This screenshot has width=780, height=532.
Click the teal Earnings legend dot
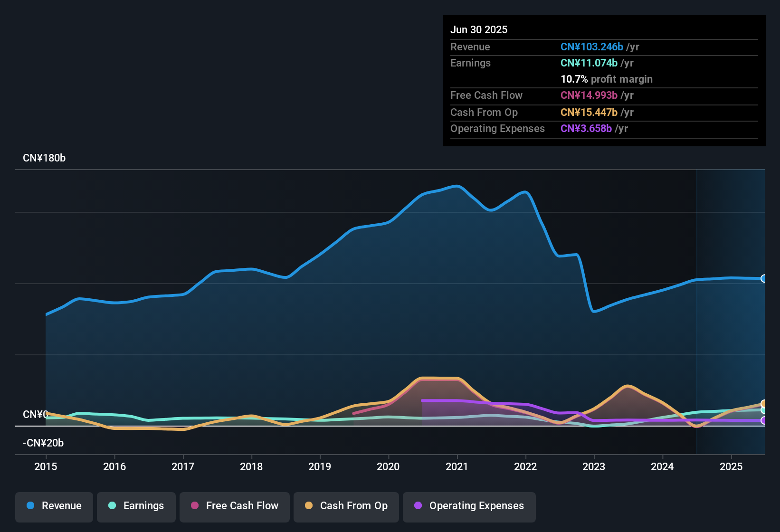coord(112,506)
